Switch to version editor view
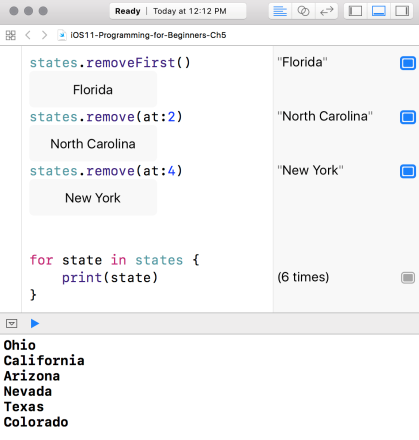 326,11
